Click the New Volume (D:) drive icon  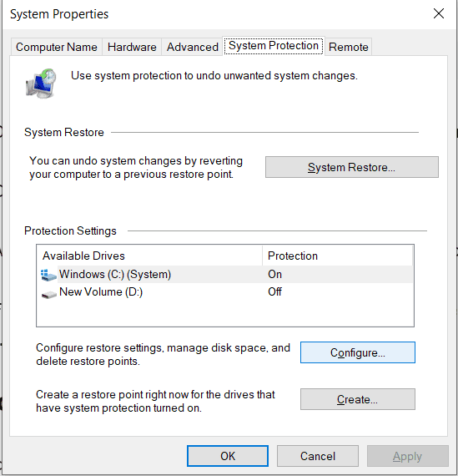click(x=49, y=294)
